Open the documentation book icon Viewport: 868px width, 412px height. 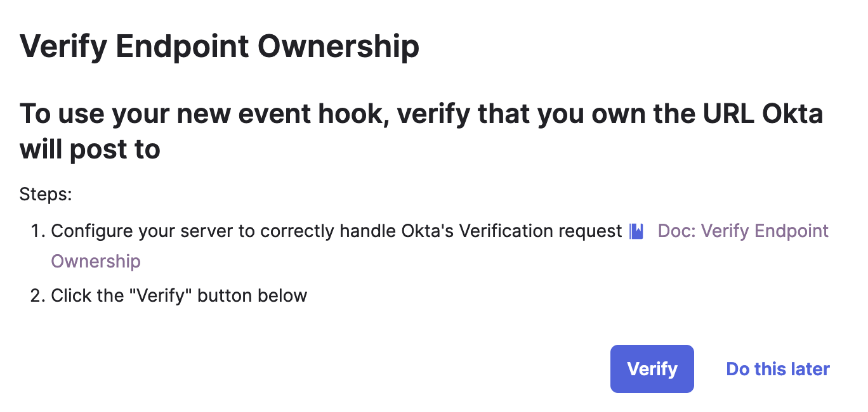tap(636, 231)
